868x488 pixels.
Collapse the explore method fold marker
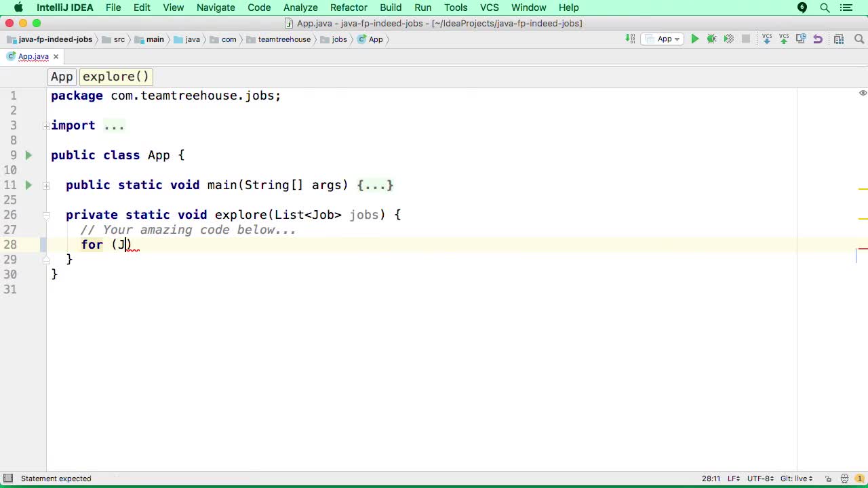point(45,215)
